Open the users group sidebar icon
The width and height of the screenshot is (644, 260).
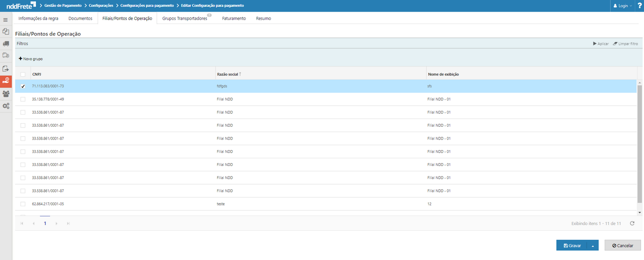point(6,94)
